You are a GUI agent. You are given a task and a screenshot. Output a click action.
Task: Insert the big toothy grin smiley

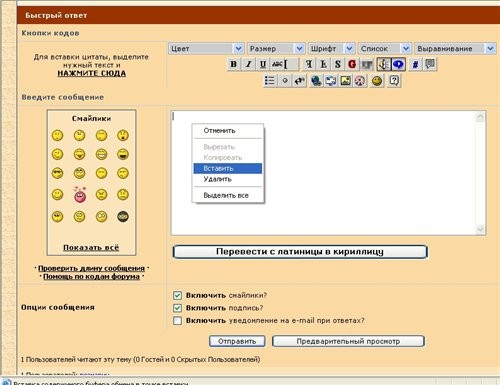(x=101, y=154)
